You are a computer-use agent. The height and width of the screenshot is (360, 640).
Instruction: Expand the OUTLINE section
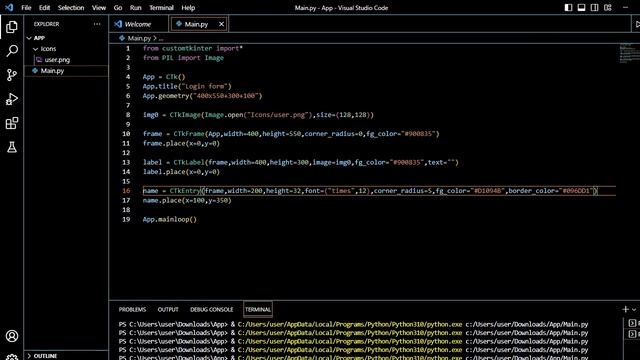pos(45,356)
